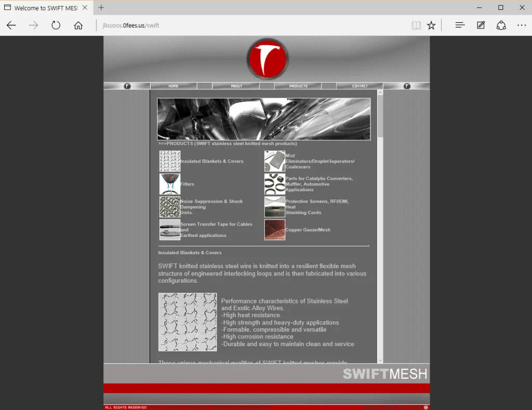Click the Mist Eliminators product thumbnail
The height and width of the screenshot is (410, 532).
[x=275, y=161]
